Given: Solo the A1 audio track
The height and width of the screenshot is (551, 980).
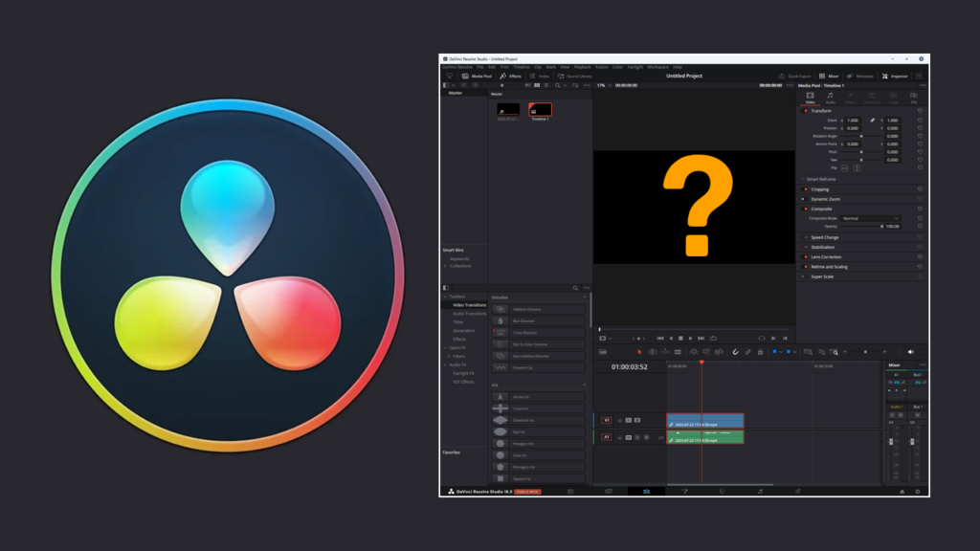Looking at the screenshot, I should [637, 437].
